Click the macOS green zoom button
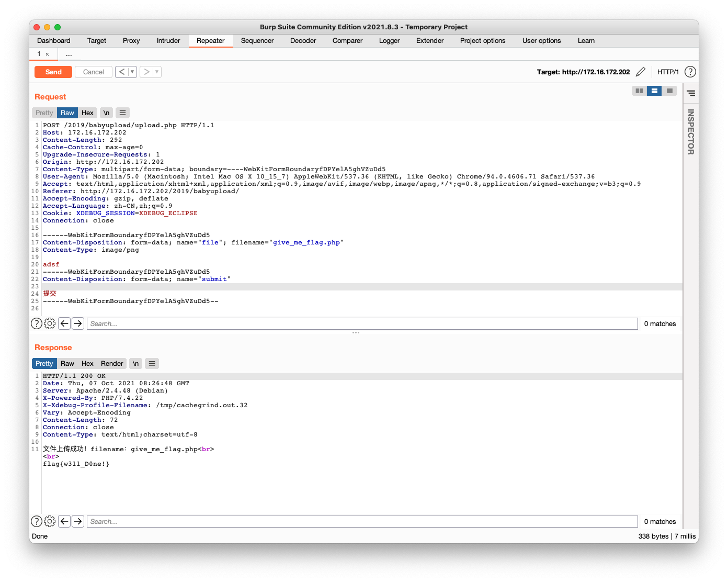 (58, 27)
